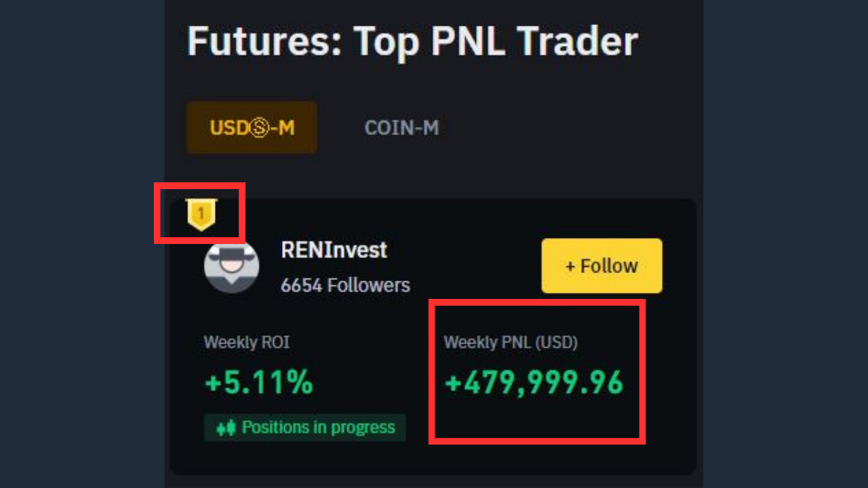The width and height of the screenshot is (868, 488).
Task: Click the Weekly PNL (USD) label
Action: pyautogui.click(x=511, y=343)
